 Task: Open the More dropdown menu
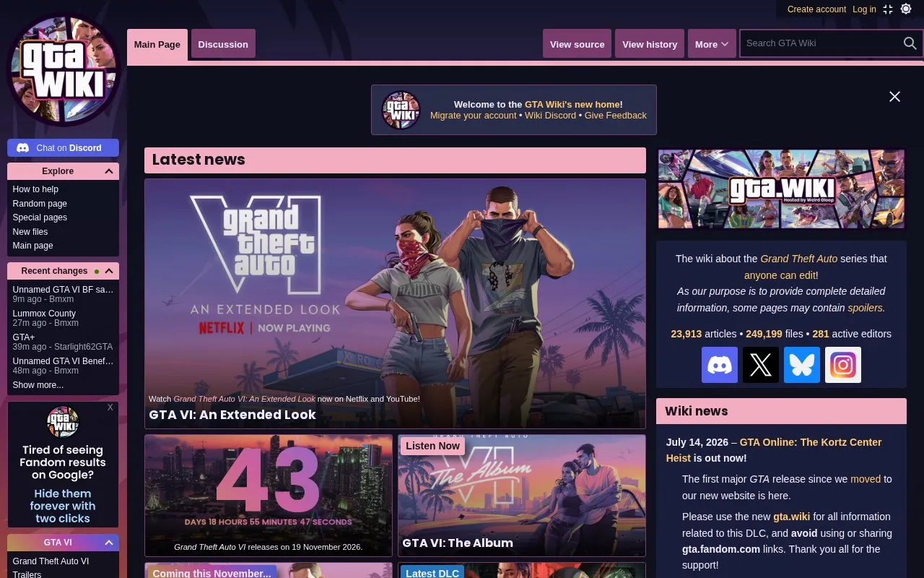(712, 44)
